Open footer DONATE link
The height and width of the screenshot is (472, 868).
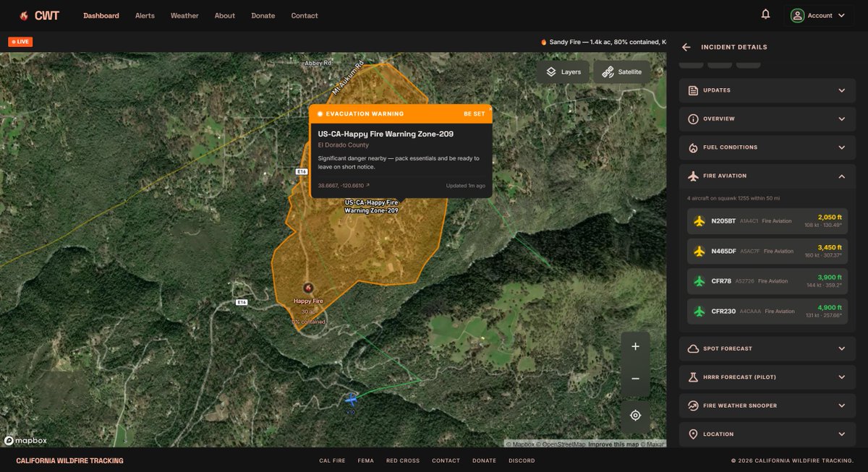pos(484,460)
